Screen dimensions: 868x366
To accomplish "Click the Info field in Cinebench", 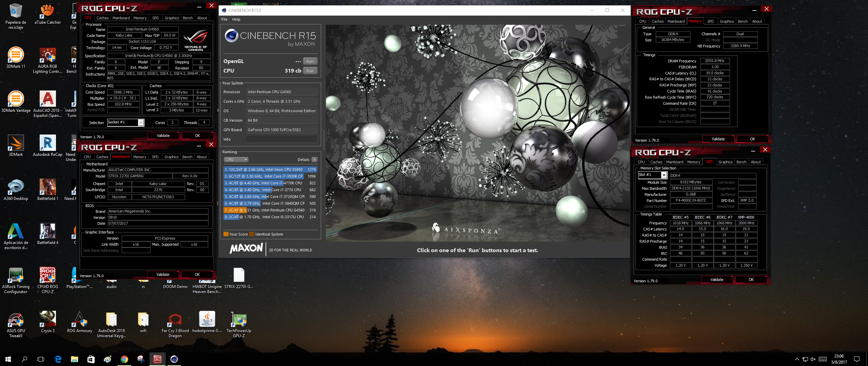I will point(281,139).
